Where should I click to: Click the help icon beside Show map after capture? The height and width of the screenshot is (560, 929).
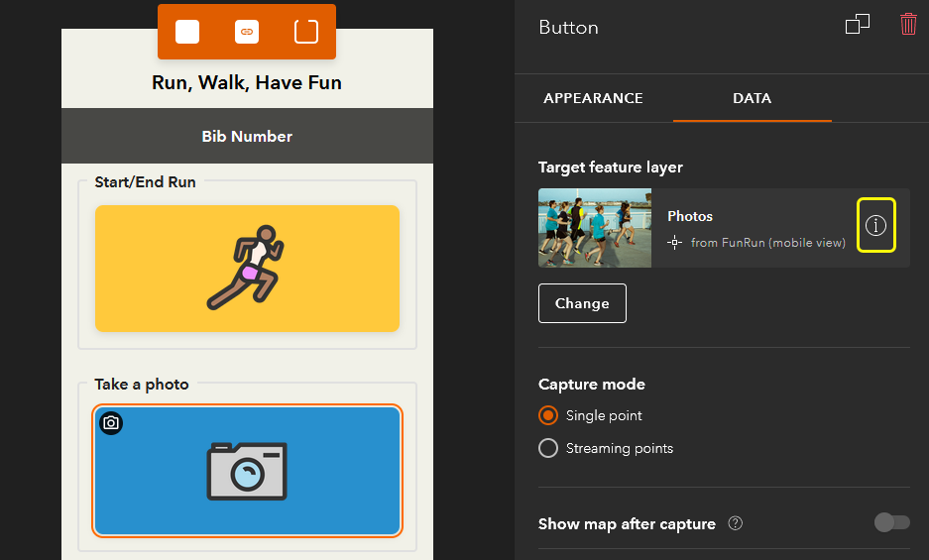tap(736, 523)
